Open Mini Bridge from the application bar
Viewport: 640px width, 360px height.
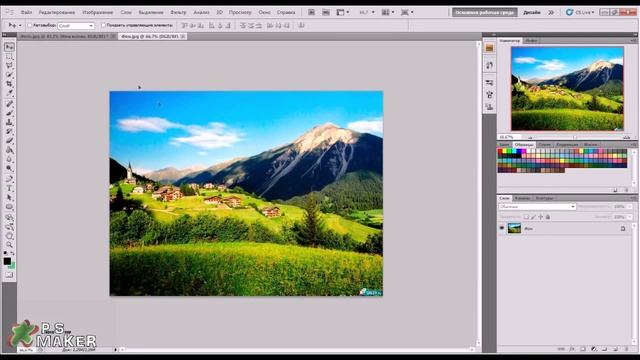point(326,13)
